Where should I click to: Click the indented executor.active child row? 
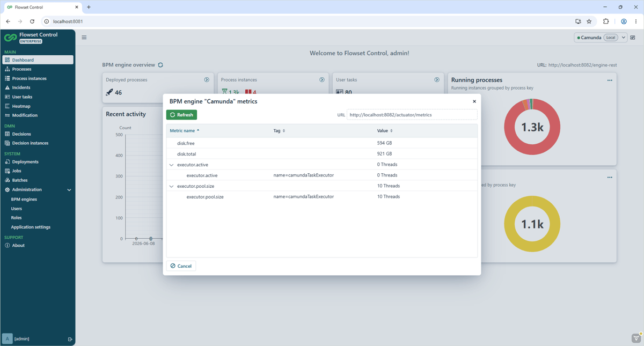[322, 175]
